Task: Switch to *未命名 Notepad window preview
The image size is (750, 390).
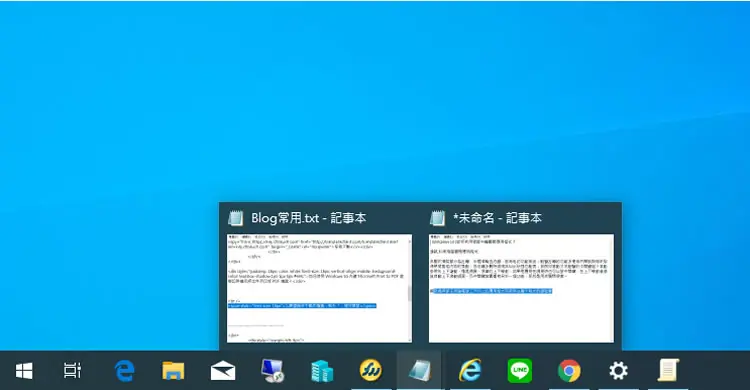Action: click(x=521, y=288)
